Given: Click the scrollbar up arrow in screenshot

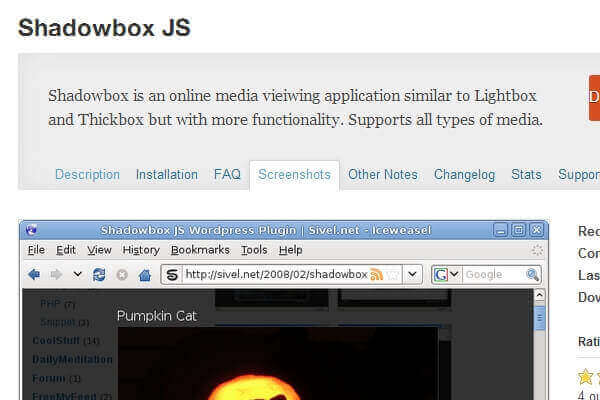Looking at the screenshot, I should pyautogui.click(x=540, y=296).
